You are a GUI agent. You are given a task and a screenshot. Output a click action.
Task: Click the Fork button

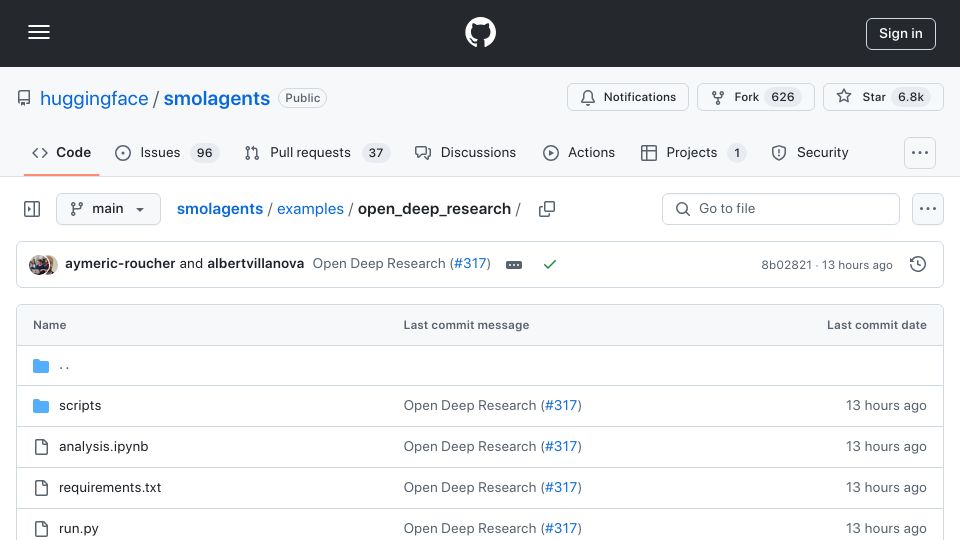[x=756, y=97]
